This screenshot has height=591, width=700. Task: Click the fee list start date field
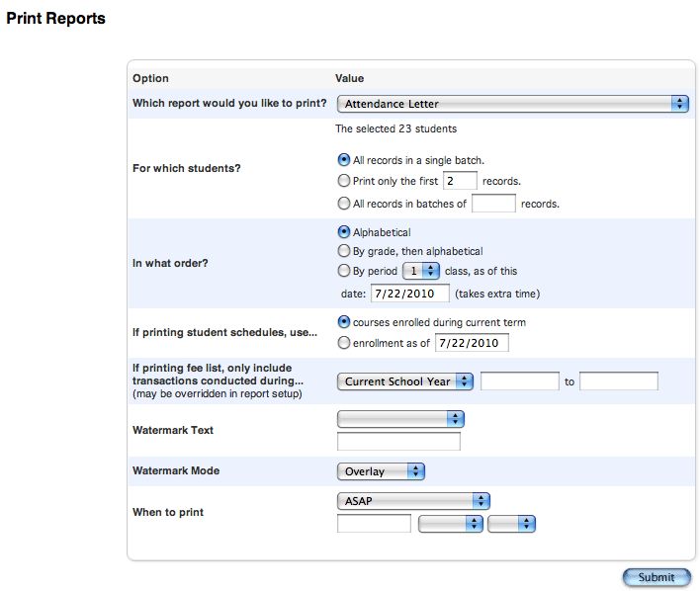coord(520,381)
